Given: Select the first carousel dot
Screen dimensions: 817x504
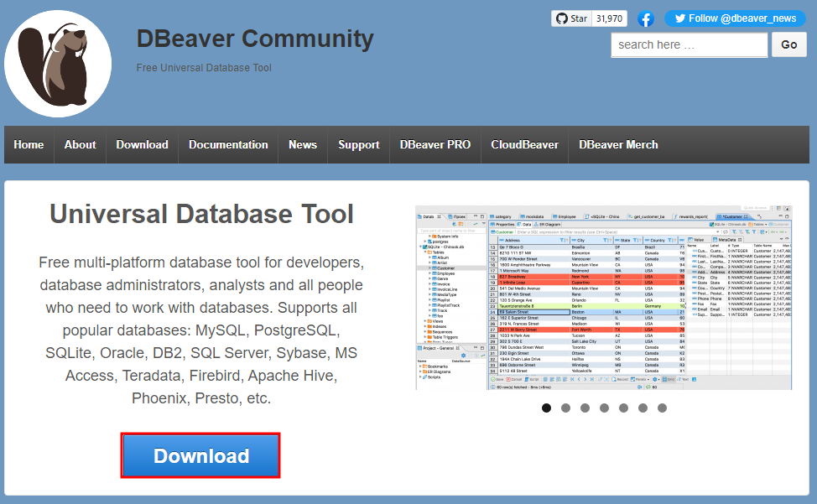Looking at the screenshot, I should [x=546, y=408].
